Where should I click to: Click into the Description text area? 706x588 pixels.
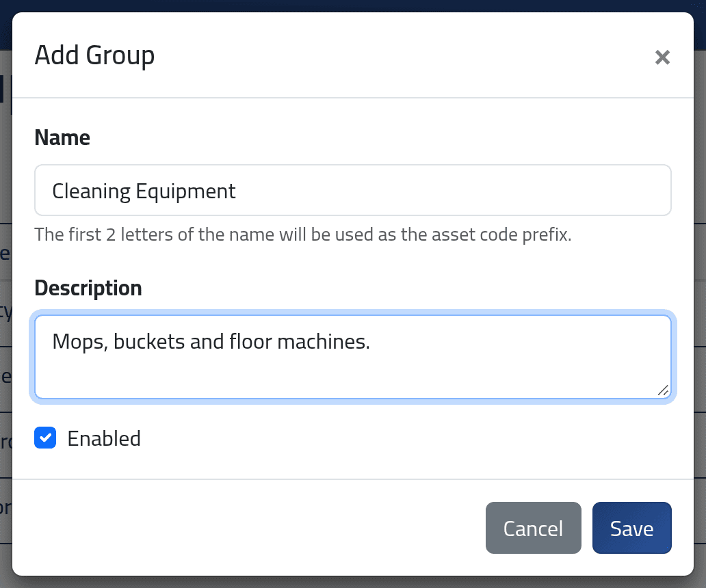353,357
